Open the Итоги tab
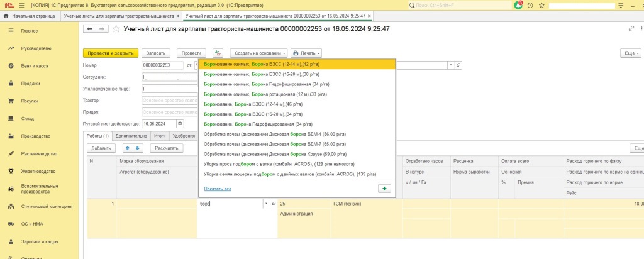The height and width of the screenshot is (259, 644). click(x=160, y=136)
